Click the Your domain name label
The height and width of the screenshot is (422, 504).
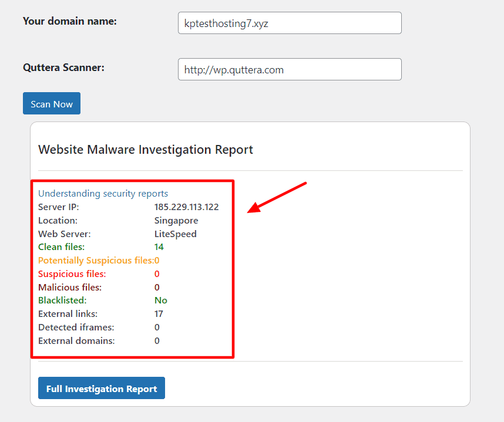click(x=70, y=21)
